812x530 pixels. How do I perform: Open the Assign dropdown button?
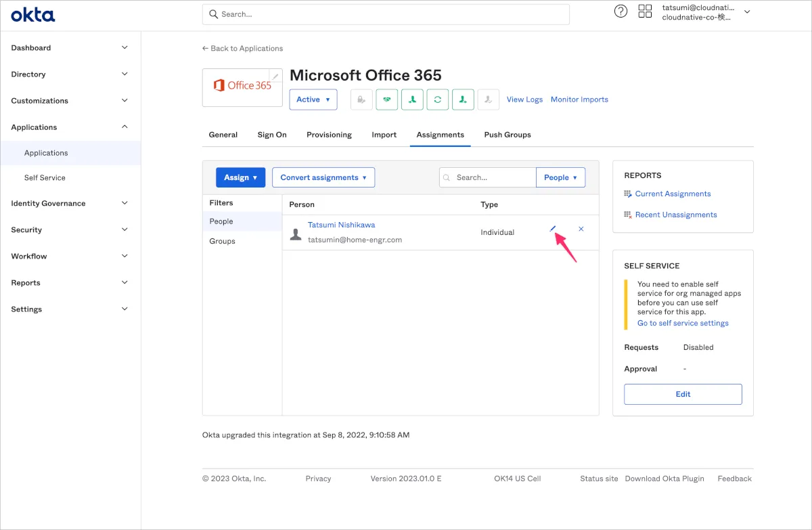(x=240, y=177)
